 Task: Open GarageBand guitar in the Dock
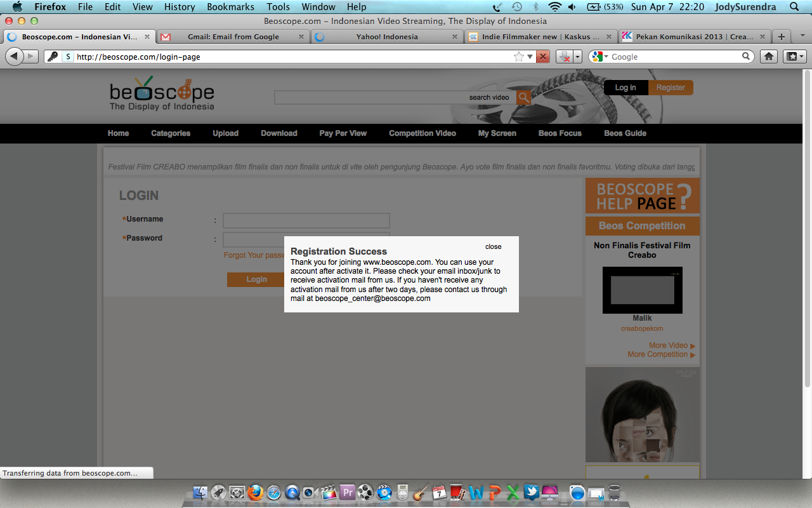(421, 492)
